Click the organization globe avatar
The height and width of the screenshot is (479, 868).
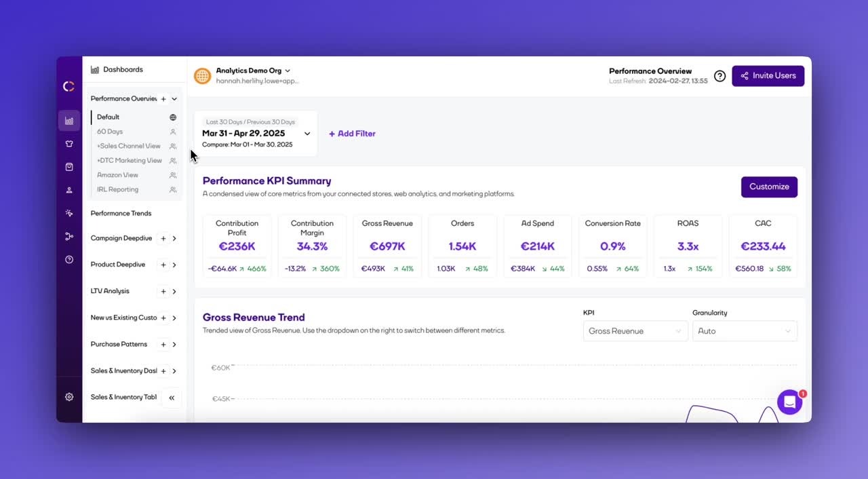(x=202, y=76)
